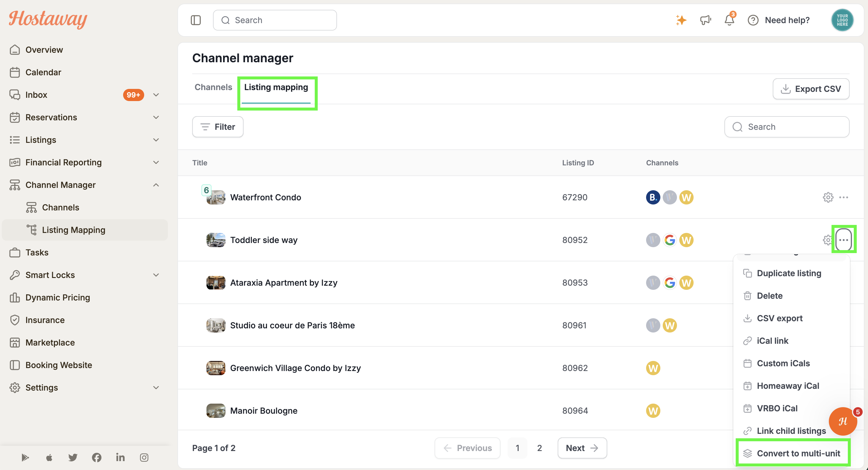Open the Google Play footer icon

click(x=25, y=457)
